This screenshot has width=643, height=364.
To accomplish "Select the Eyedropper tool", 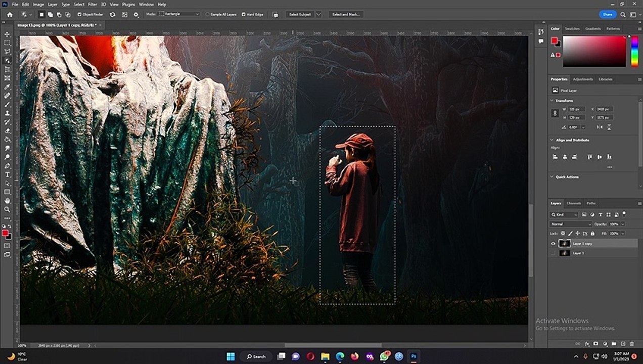I will (x=7, y=87).
